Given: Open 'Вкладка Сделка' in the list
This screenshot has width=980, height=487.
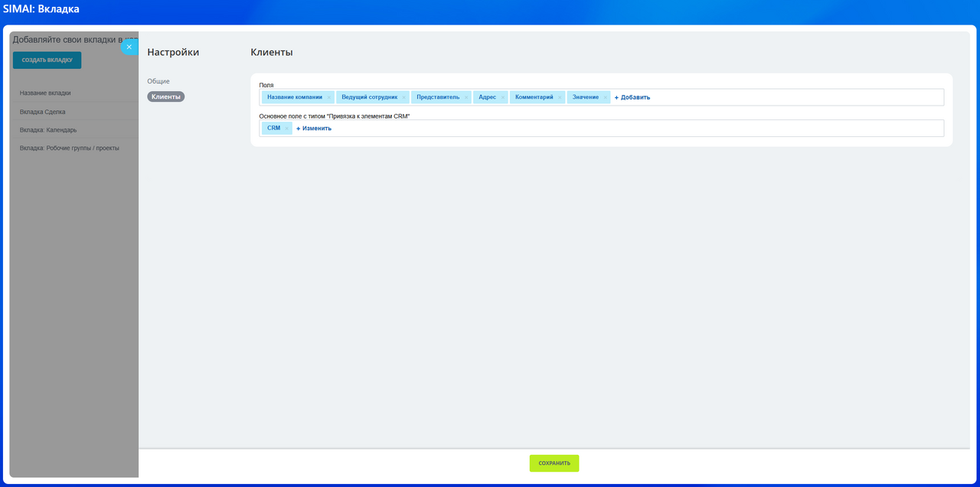Looking at the screenshot, I should pos(43,112).
